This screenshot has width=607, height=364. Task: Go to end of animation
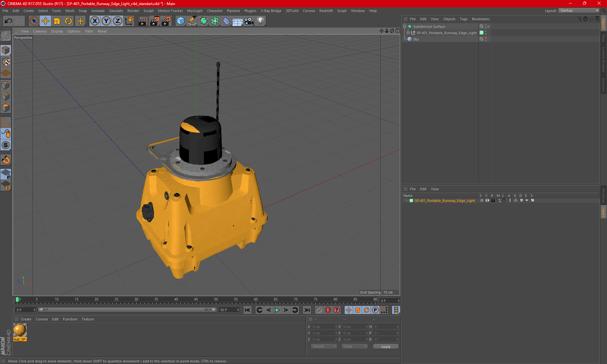click(307, 310)
